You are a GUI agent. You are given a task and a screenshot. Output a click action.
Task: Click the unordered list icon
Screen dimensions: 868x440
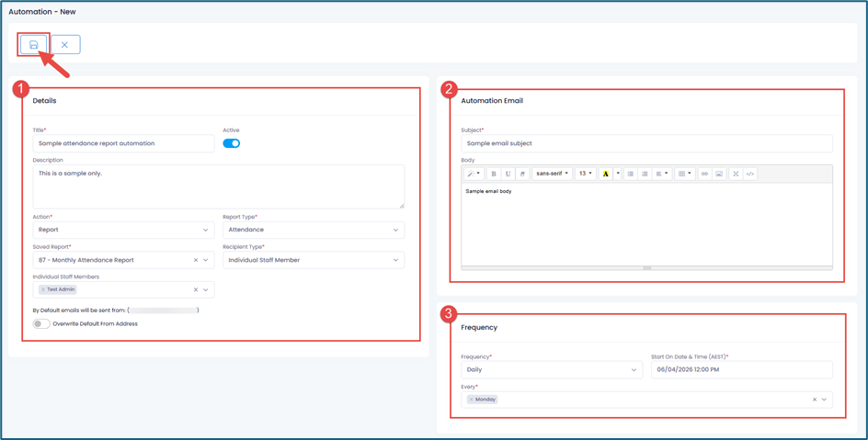point(630,174)
